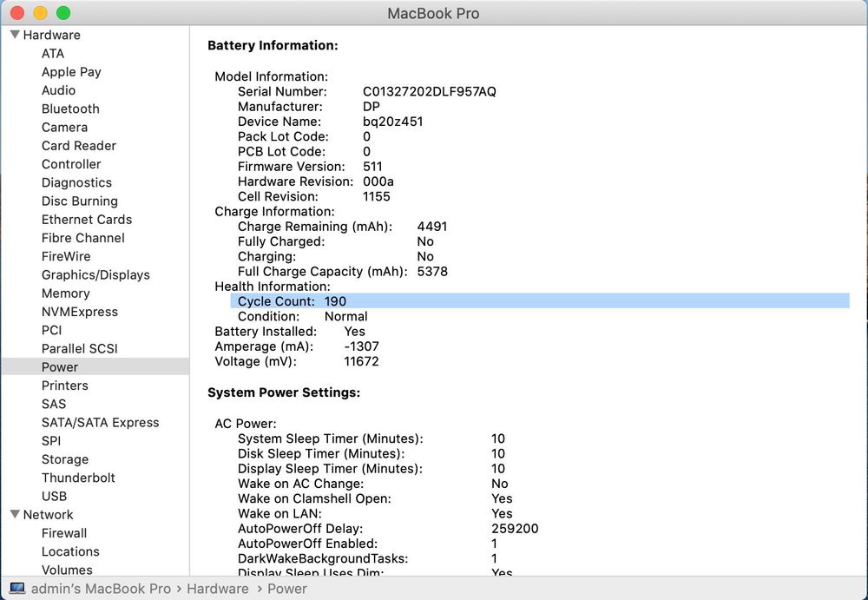868x600 pixels.
Task: Click the yellow minimize window button
Action: pyautogui.click(x=40, y=12)
